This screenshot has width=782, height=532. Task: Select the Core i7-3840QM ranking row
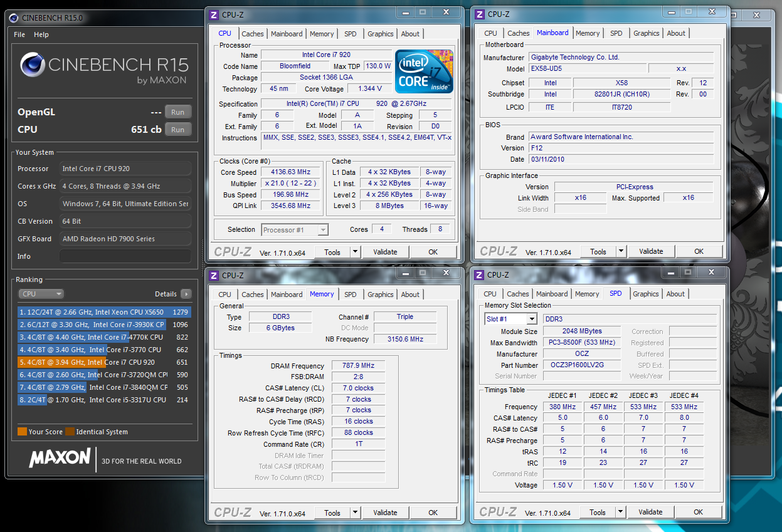tap(105, 387)
